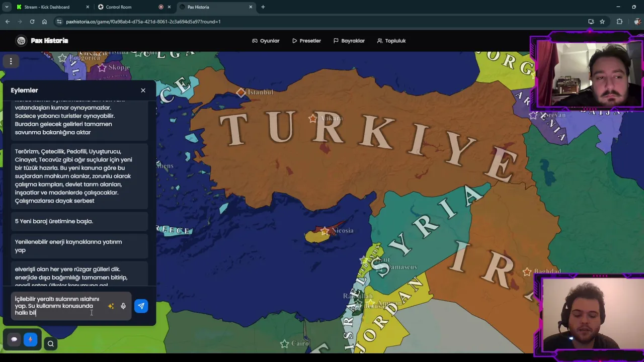The image size is (644, 362).
Task: Select the 'Terörizm, Çetecilik' law action entry
Action: pyautogui.click(x=79, y=176)
